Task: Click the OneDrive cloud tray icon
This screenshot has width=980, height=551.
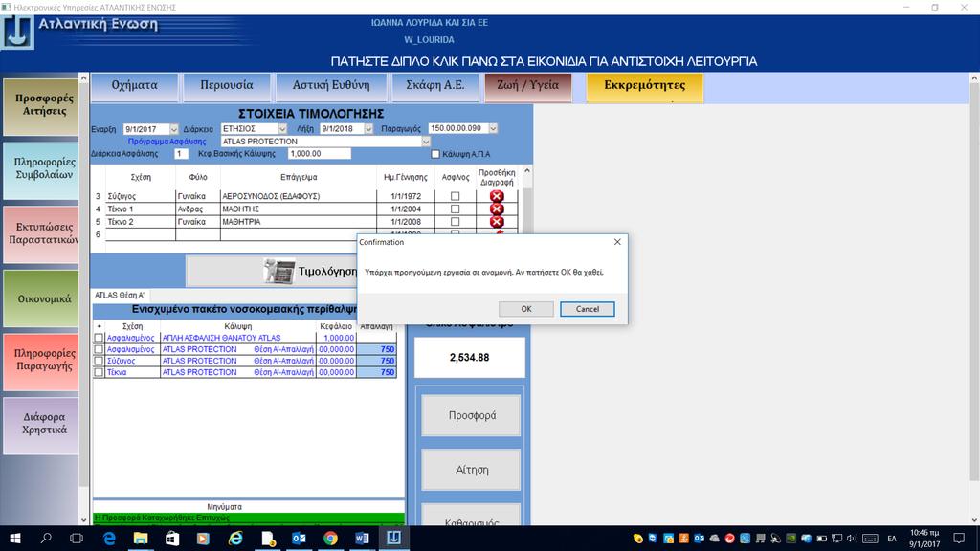Action: click(x=714, y=539)
